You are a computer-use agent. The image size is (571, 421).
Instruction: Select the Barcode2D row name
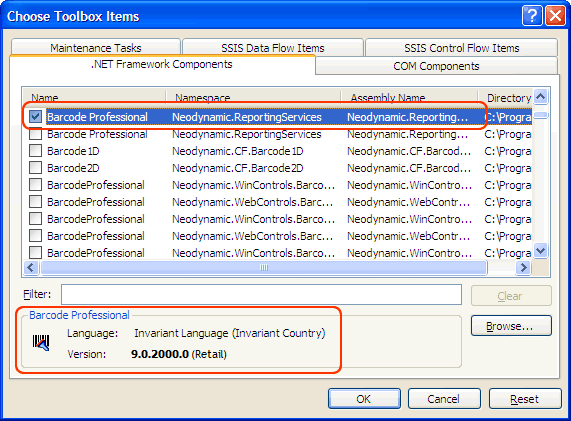[x=73, y=168]
